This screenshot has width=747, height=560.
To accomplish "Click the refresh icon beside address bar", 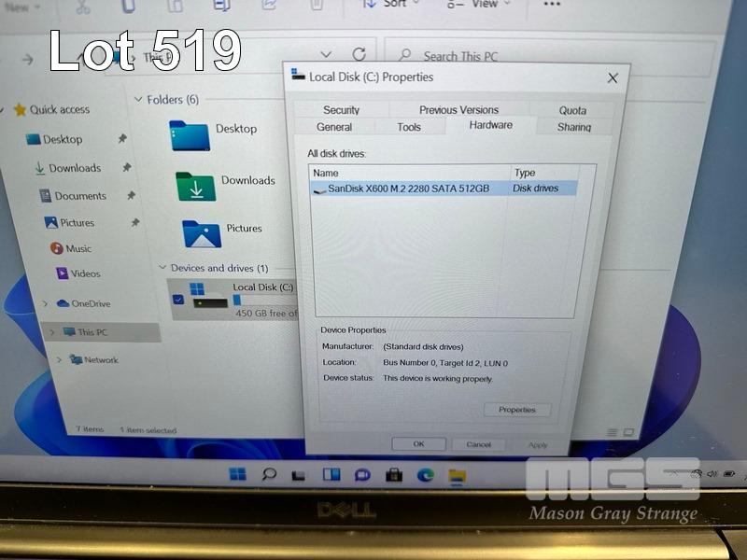I will click(359, 55).
